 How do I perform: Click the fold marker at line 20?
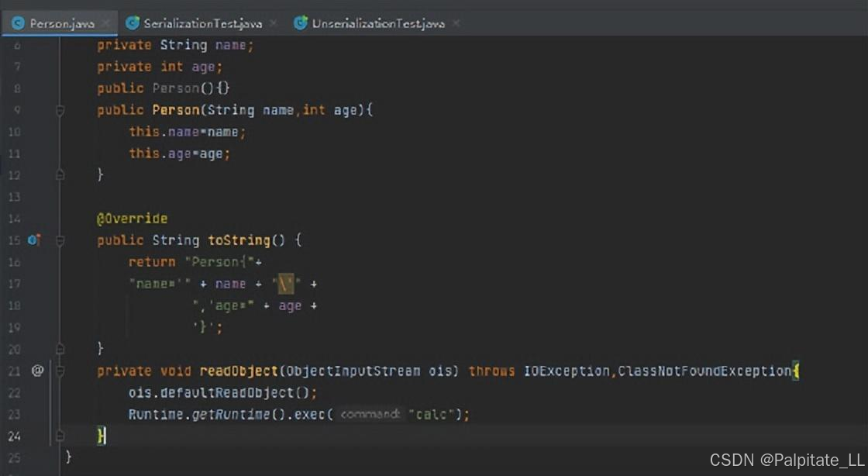(59, 349)
